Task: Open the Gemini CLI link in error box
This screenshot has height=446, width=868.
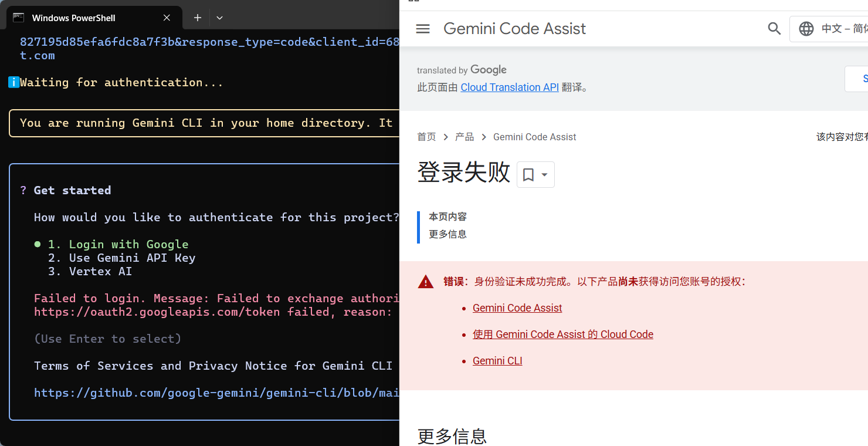Action: [497, 361]
